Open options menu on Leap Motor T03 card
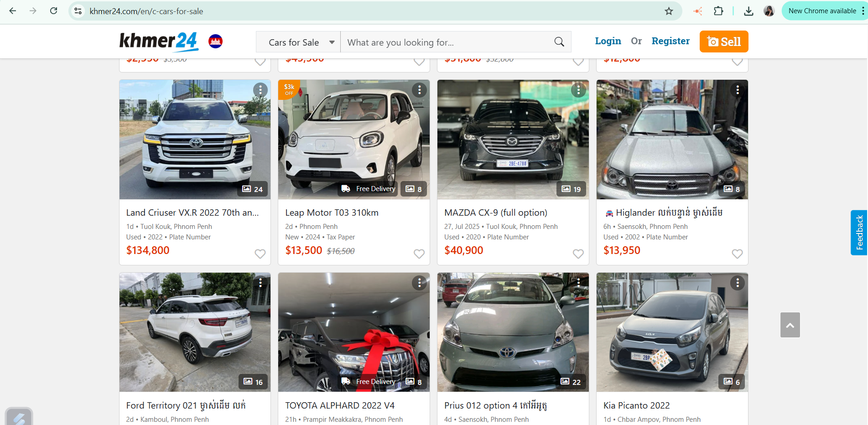 [419, 90]
